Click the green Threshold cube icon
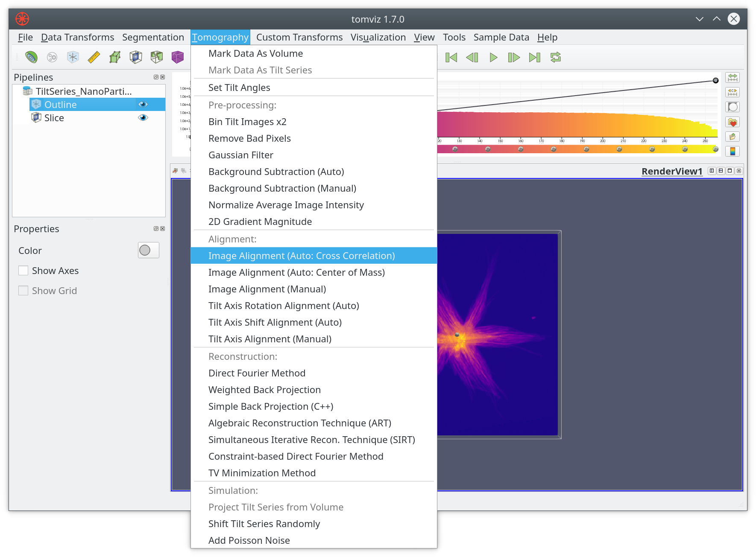This screenshot has width=756, height=557. pyautogui.click(x=157, y=57)
